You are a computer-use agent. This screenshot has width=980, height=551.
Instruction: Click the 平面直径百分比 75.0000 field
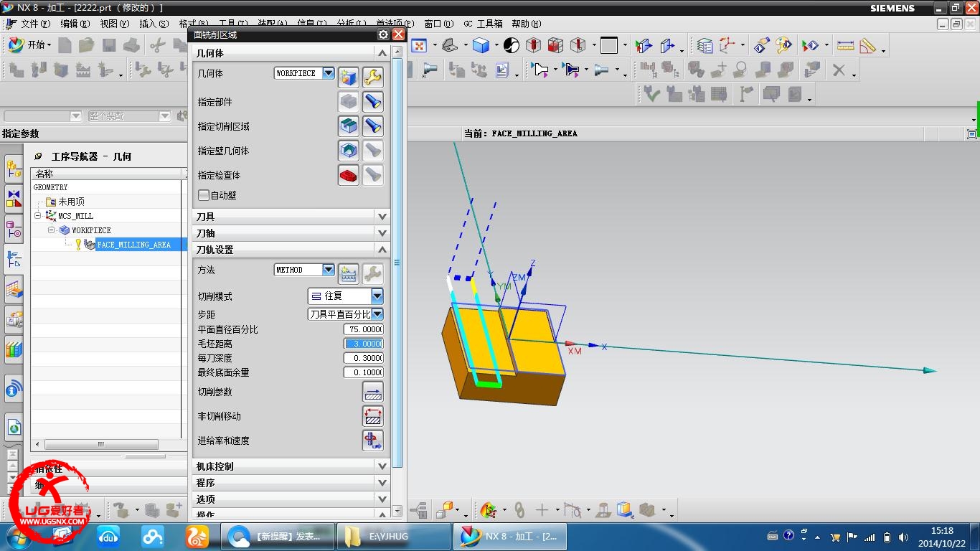click(363, 329)
